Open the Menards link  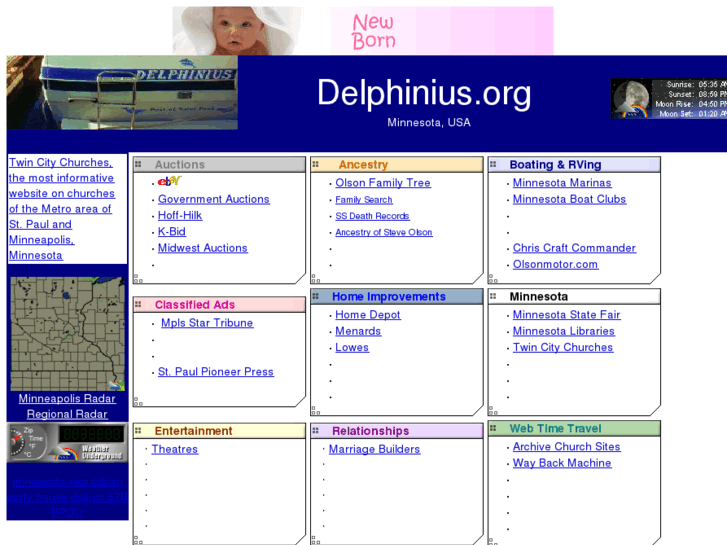pos(358,331)
